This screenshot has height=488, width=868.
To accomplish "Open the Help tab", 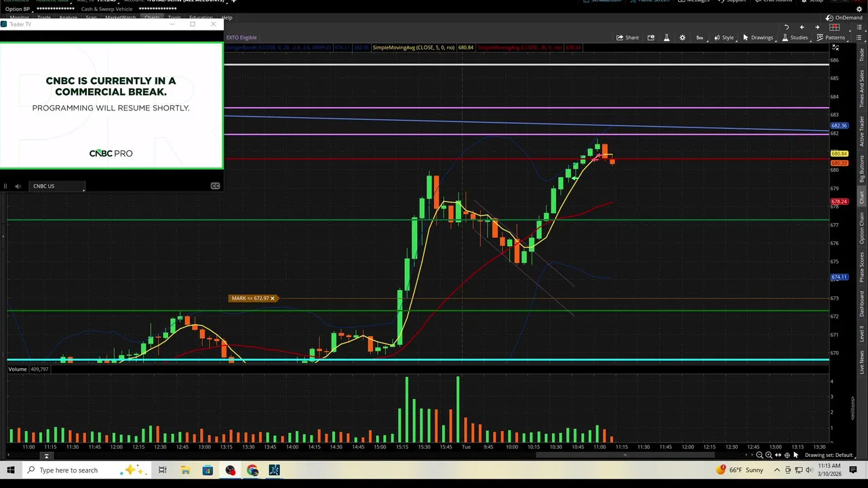I will tap(226, 18).
